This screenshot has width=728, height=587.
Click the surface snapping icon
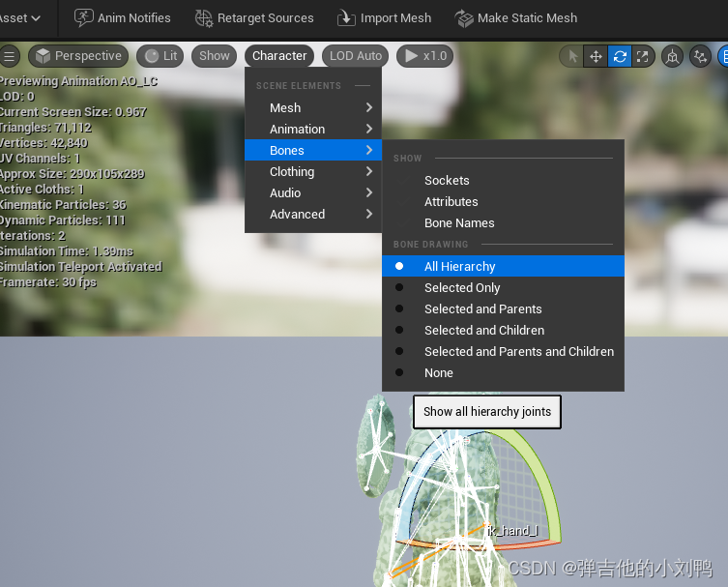coord(700,57)
